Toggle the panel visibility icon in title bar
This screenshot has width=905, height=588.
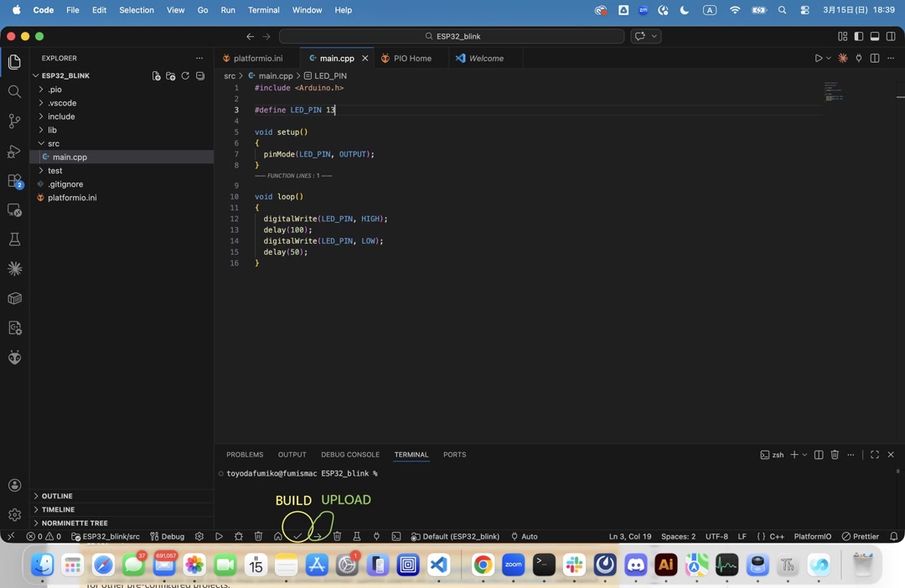pos(874,36)
